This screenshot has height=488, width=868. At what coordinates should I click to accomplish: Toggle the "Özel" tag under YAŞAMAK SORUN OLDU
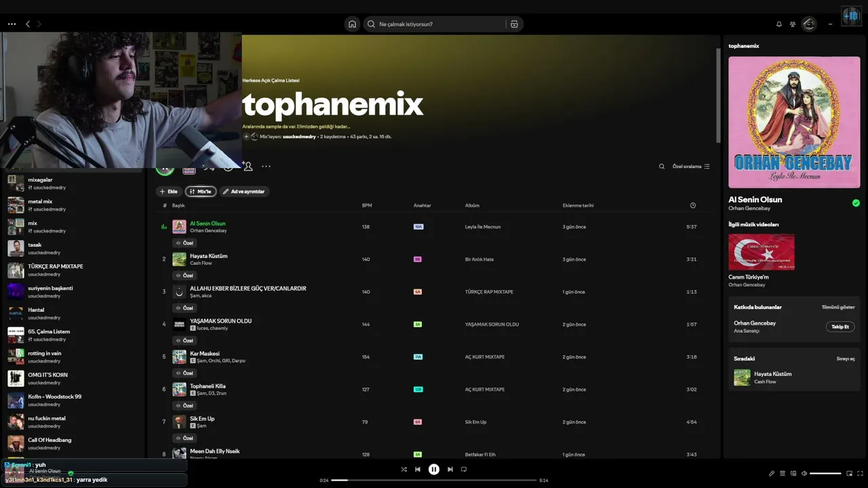click(x=184, y=340)
